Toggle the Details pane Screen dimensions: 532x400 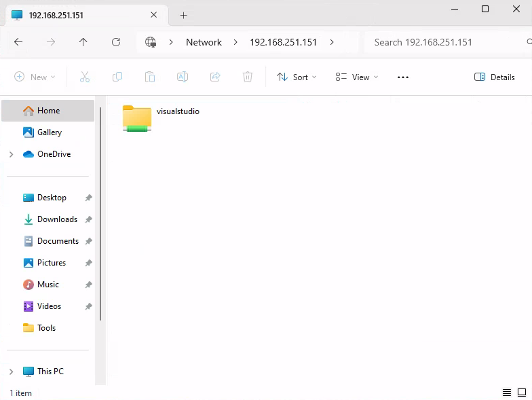(x=494, y=77)
